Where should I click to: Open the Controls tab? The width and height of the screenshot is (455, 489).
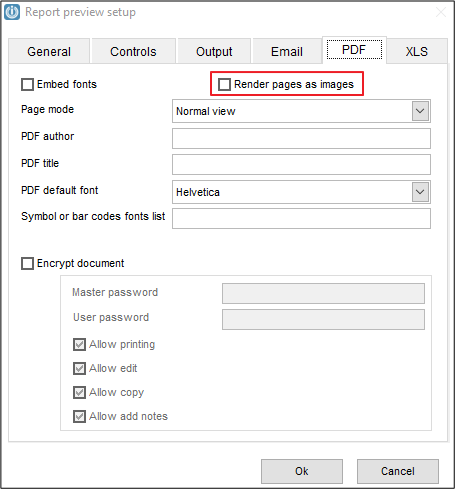point(133,51)
